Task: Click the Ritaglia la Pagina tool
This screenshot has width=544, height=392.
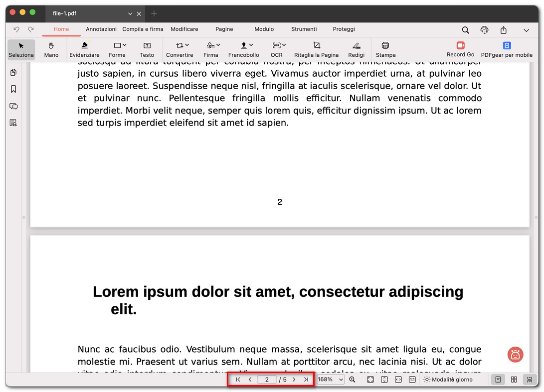Action: pos(317,49)
